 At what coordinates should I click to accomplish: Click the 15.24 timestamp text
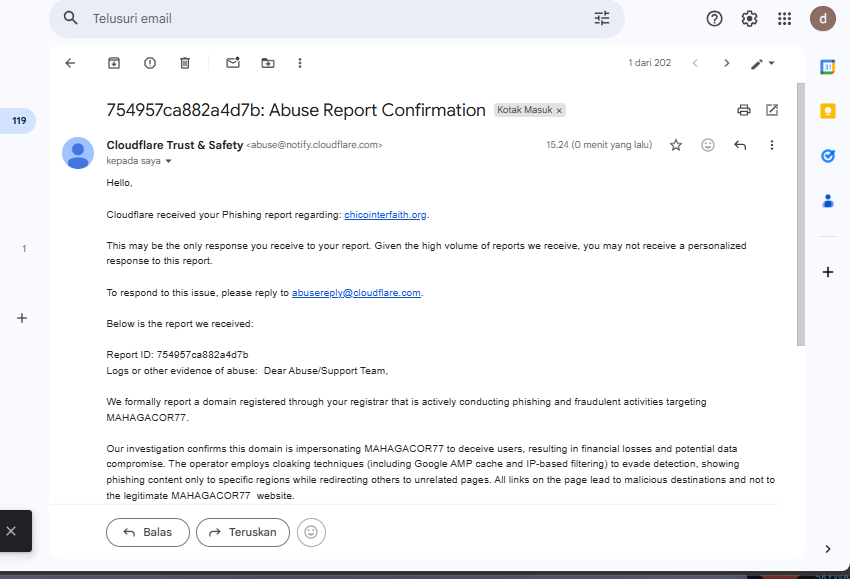point(599,145)
